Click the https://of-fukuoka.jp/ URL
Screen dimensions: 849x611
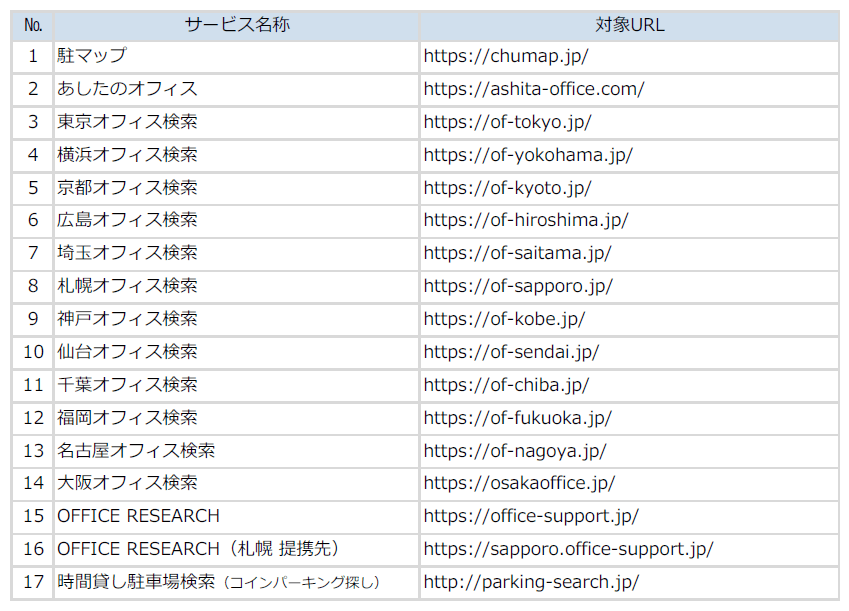(x=517, y=418)
